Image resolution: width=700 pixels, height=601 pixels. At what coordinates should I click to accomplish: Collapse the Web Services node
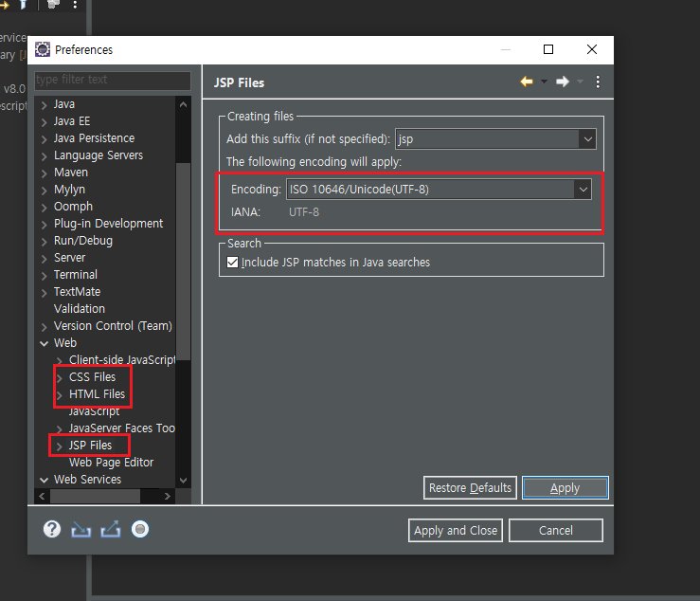[x=44, y=481]
